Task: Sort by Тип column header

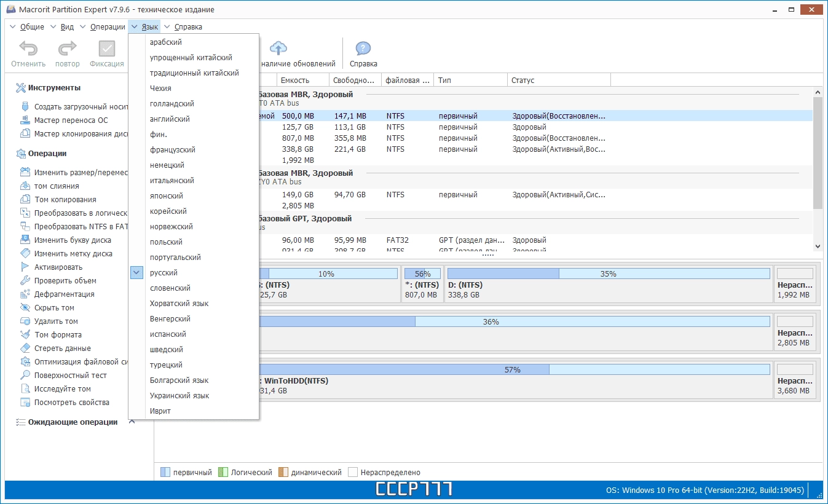Action: [x=471, y=80]
